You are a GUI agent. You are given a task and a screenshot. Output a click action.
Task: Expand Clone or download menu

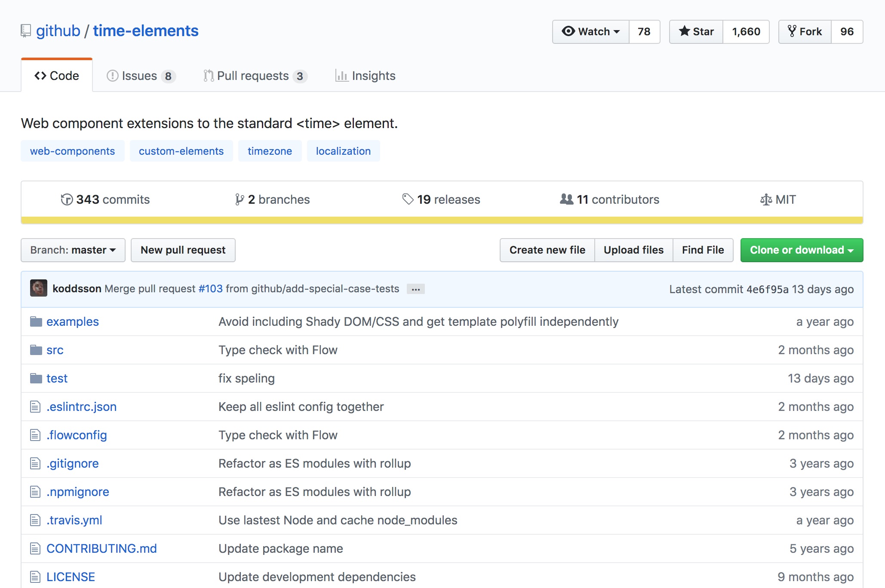pyautogui.click(x=802, y=250)
